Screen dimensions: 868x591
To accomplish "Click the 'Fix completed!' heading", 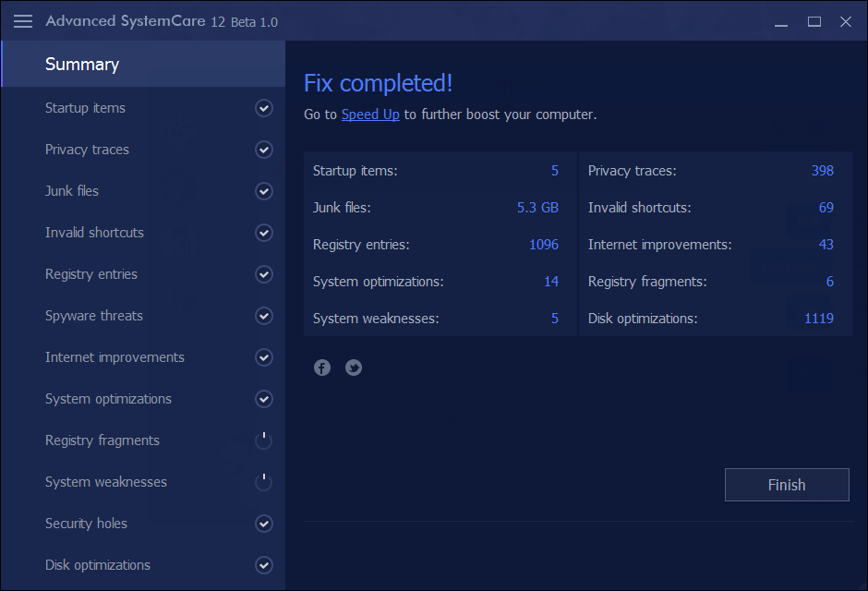I will 378,83.
